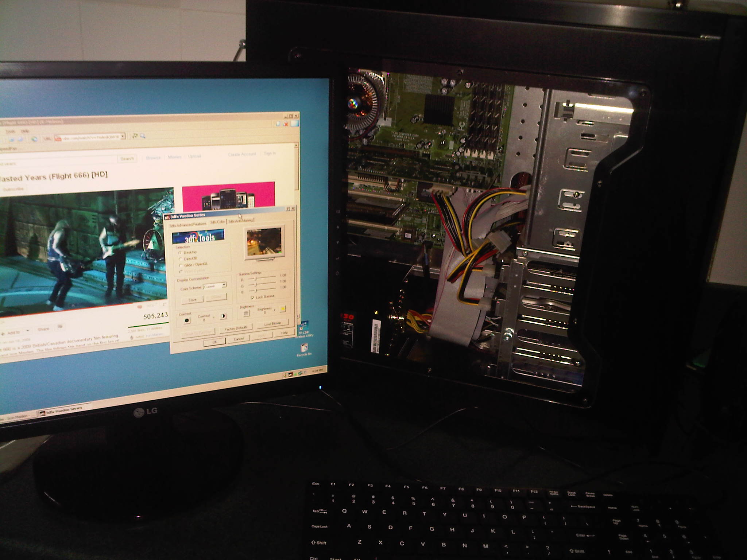
Task: Click the YouTube Search button
Action: pos(127,159)
